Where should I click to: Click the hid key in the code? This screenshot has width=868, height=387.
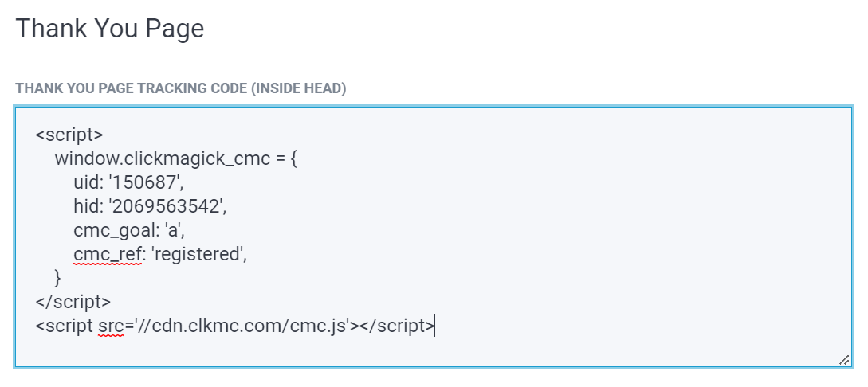(87, 206)
